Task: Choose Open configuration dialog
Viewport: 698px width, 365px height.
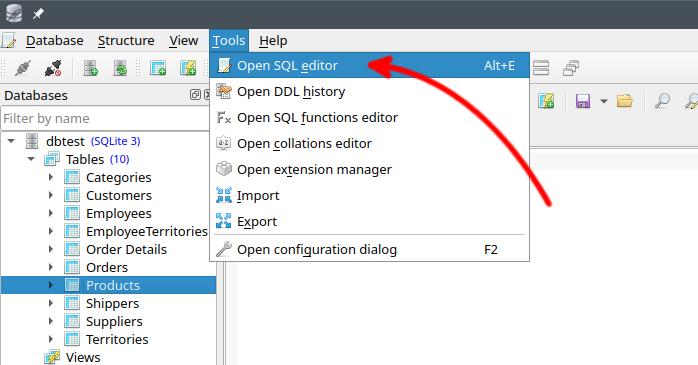Action: (369, 250)
